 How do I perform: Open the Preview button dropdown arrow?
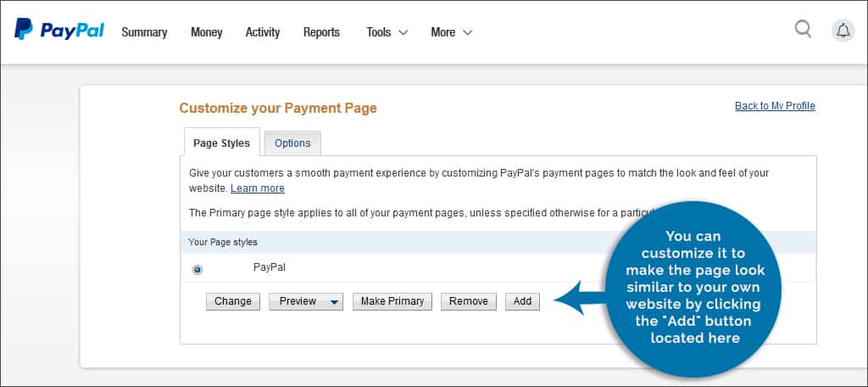tap(334, 302)
